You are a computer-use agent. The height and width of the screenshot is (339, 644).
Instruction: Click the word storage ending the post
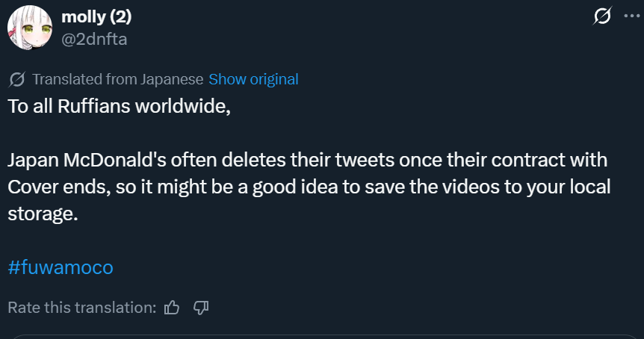pos(40,214)
